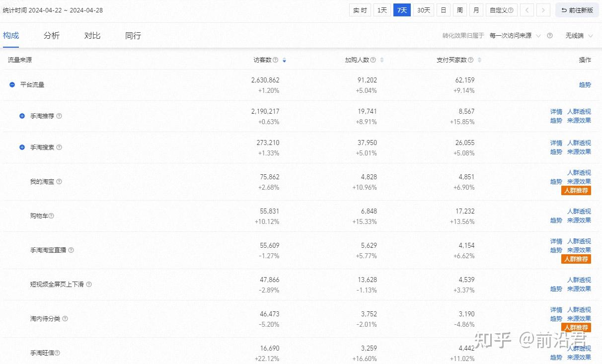The image size is (602, 364).
Task: Open help icon next to 加购人数 header
Action: pyautogui.click(x=373, y=60)
